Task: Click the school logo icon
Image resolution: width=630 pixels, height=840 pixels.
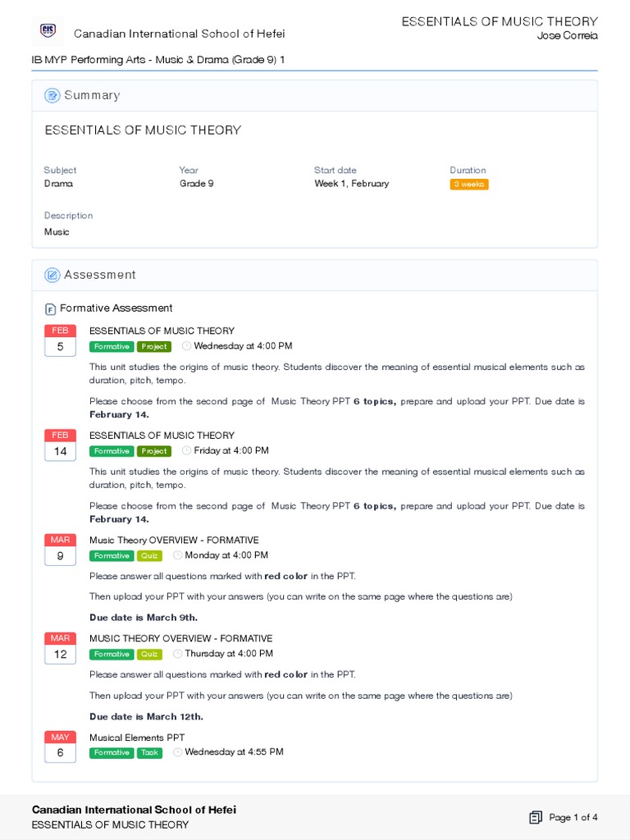Action: pos(47,33)
